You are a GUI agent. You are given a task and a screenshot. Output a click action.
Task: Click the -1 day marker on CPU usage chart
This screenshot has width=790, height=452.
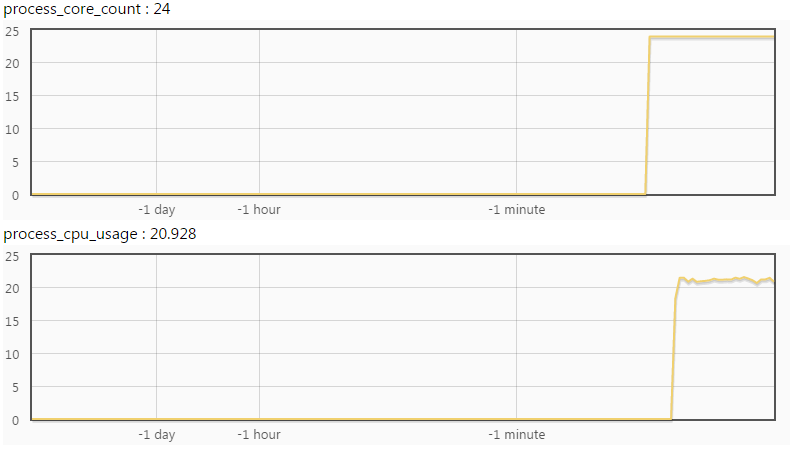(156, 435)
